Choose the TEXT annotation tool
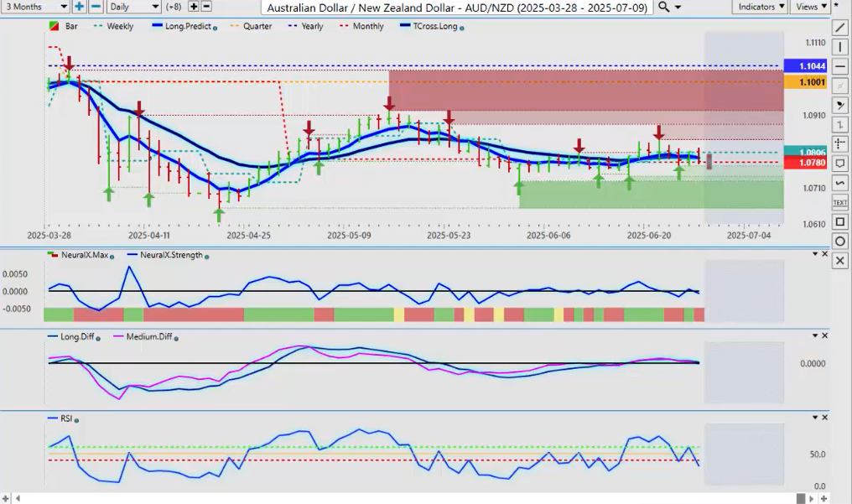 840,202
